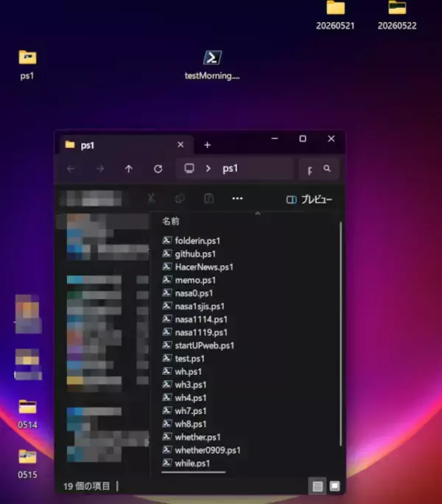Click the sort arrow above 名前 column
Image resolution: width=442 pixels, height=504 pixels.
point(258,213)
